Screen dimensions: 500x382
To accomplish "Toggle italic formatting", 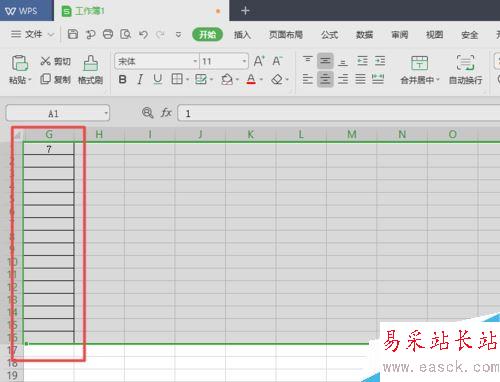I will (140, 79).
